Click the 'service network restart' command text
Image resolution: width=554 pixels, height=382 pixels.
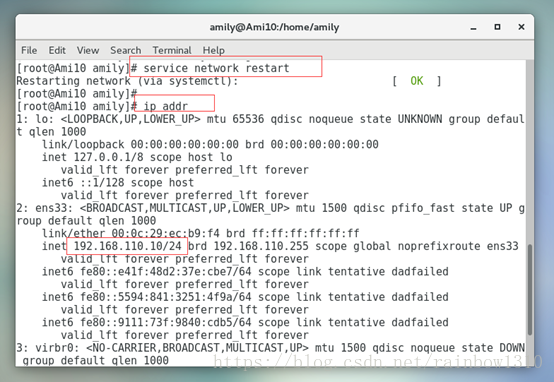point(216,68)
